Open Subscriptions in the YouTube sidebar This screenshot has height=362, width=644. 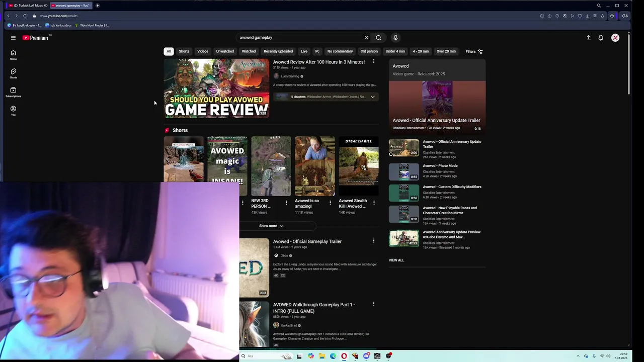pos(13,92)
